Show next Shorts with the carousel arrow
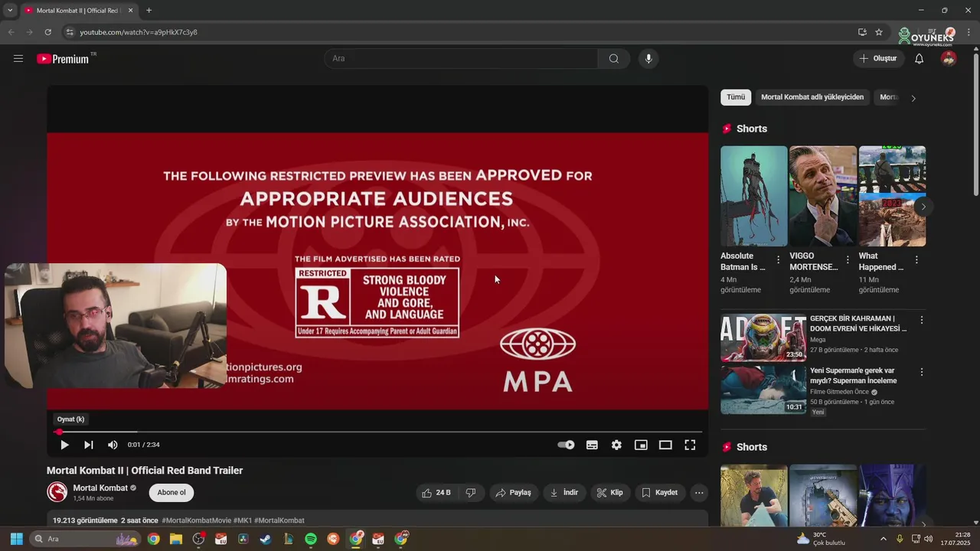The width and height of the screenshot is (980, 551). [923, 207]
